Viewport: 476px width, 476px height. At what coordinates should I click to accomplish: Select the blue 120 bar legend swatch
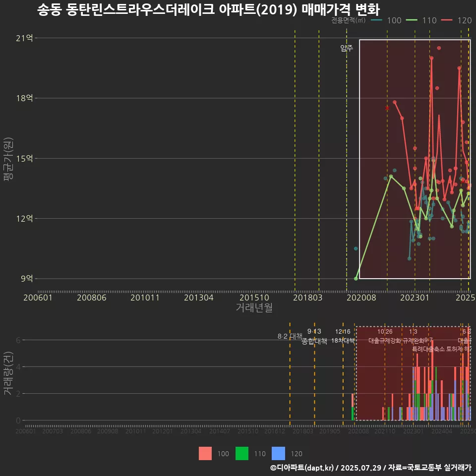(279, 454)
